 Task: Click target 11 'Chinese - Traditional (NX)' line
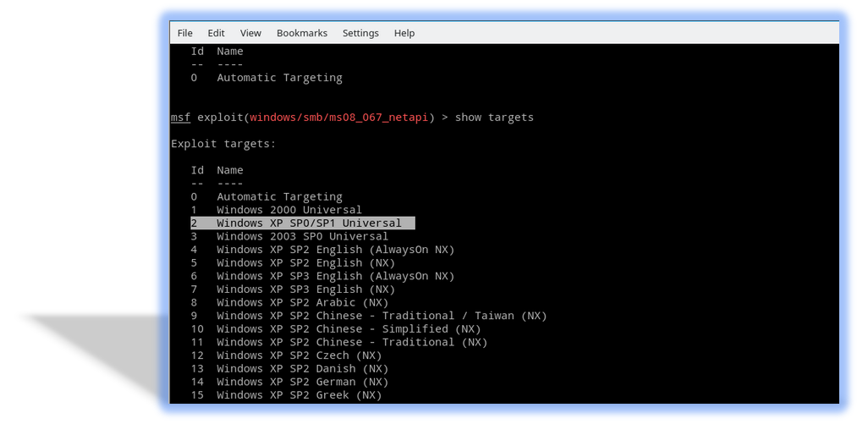pyautogui.click(x=339, y=343)
